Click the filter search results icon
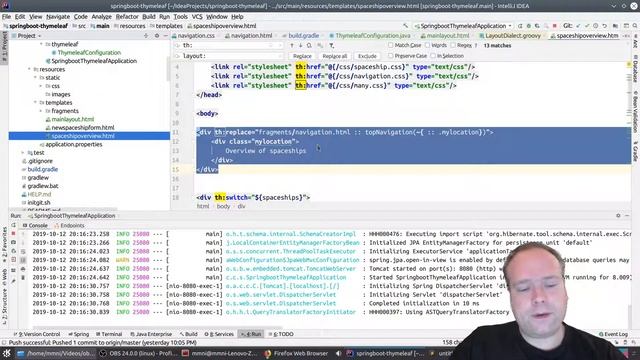Image resolution: width=640 pixels, height=360 pixels. (331, 45)
